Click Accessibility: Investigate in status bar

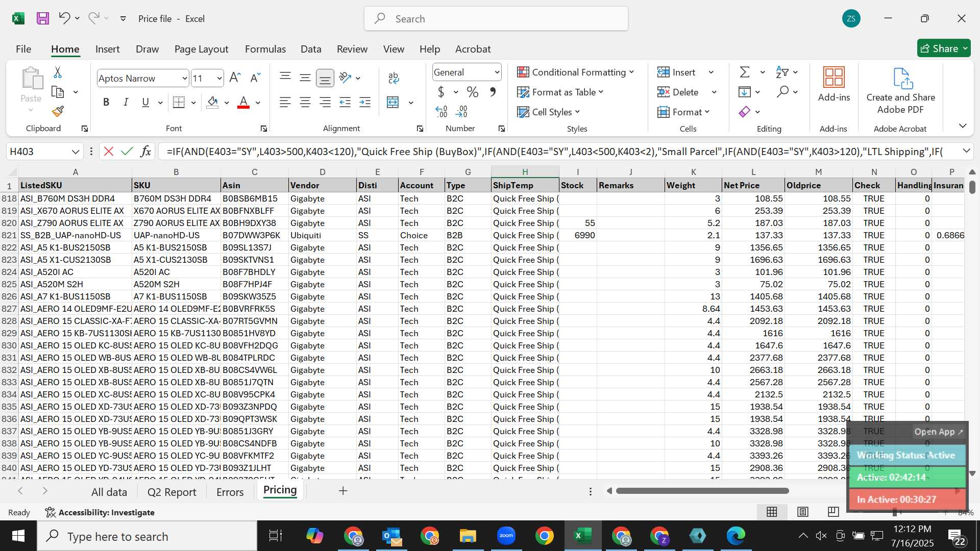click(100, 512)
